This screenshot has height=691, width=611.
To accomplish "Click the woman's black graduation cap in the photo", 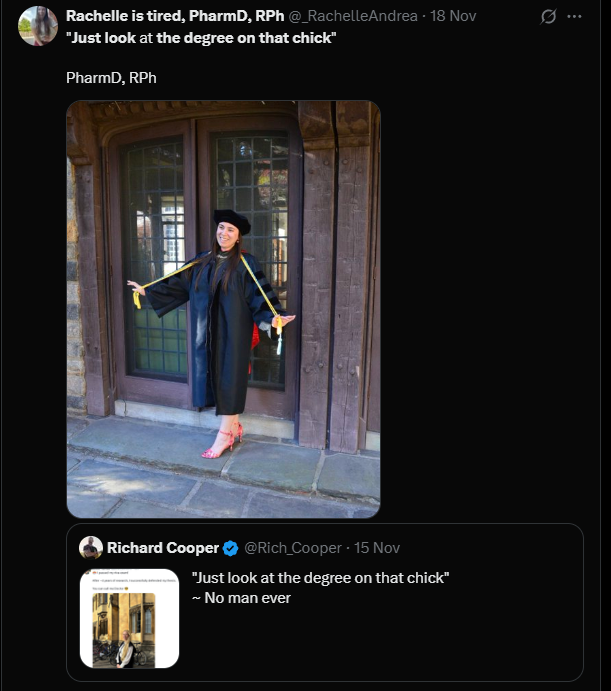I will 231,220.
